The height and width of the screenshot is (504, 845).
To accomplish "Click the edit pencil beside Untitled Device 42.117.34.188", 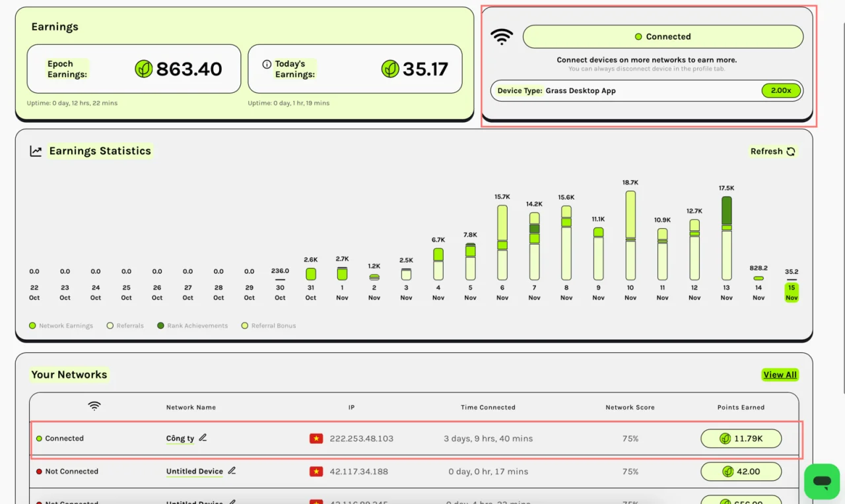I will 231,471.
